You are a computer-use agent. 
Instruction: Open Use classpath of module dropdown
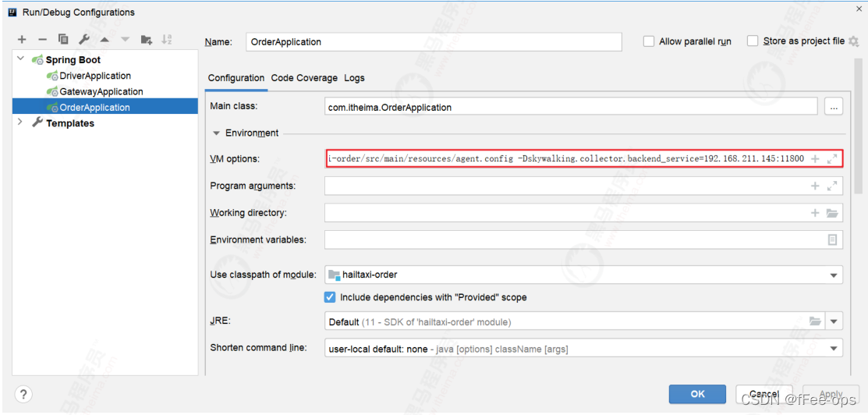point(834,275)
